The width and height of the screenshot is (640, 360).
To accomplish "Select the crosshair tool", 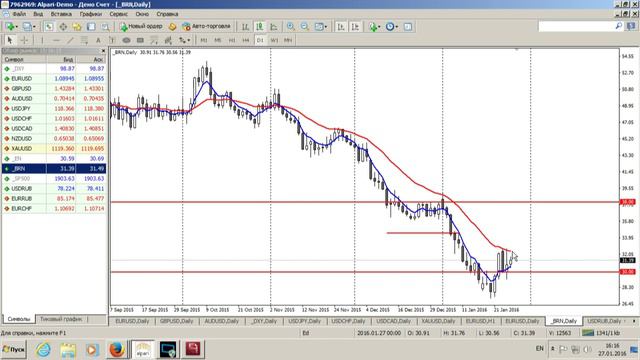I will click(24, 40).
